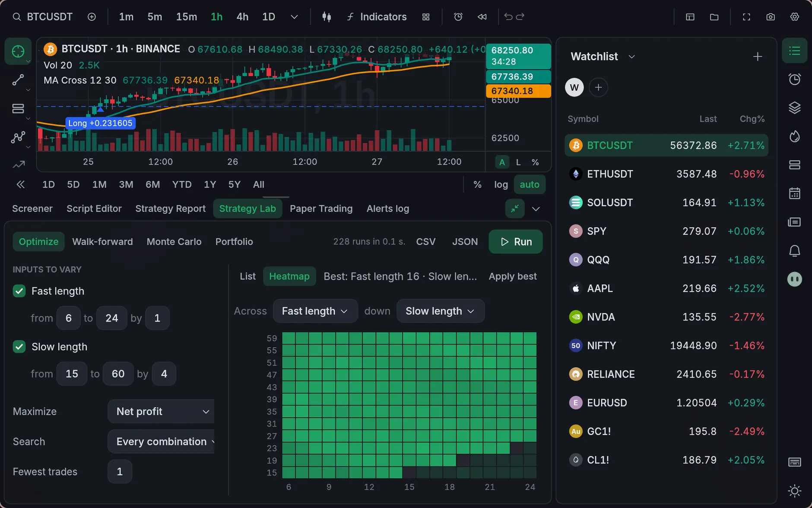
Task: Open chart settings gear icon
Action: coord(795,17)
